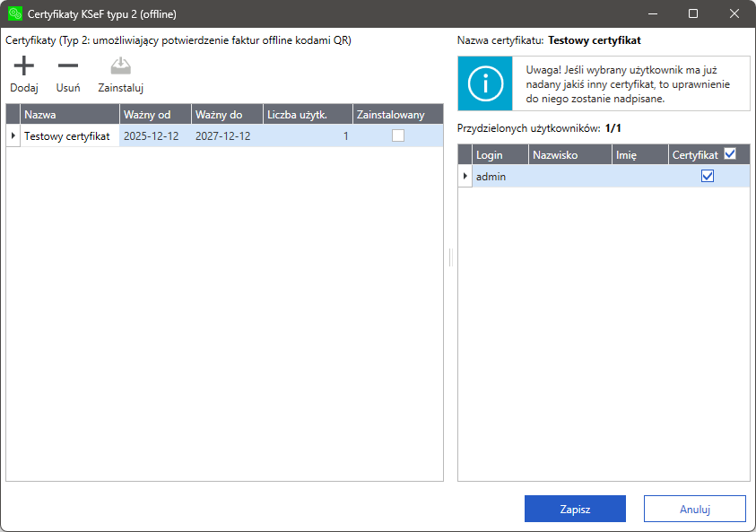
Task: Sort by Ważny do column header
Action: 226,114
